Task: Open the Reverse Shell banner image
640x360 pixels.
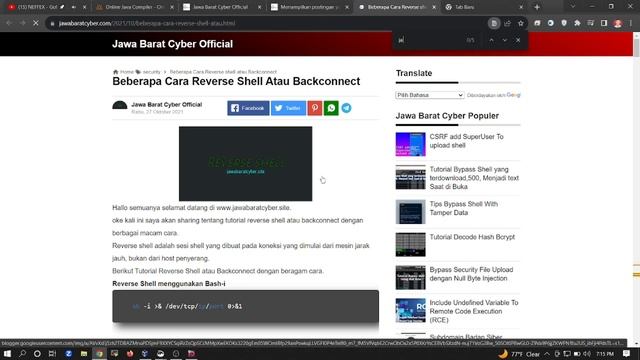Action: pos(245,164)
